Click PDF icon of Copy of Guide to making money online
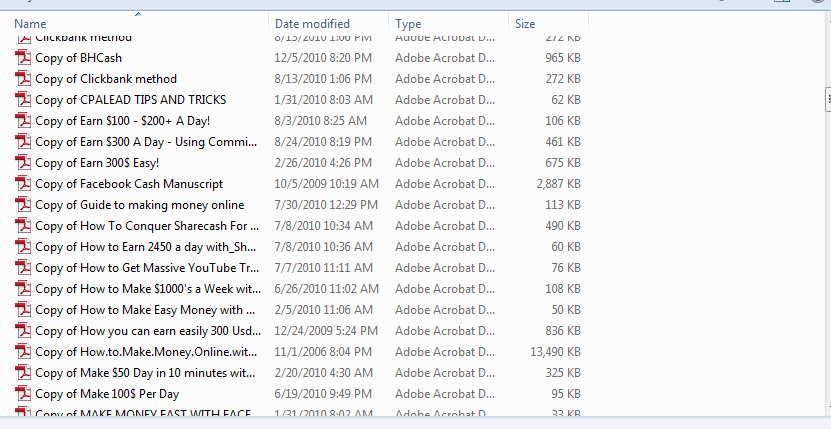This screenshot has height=429, width=831. 23,204
